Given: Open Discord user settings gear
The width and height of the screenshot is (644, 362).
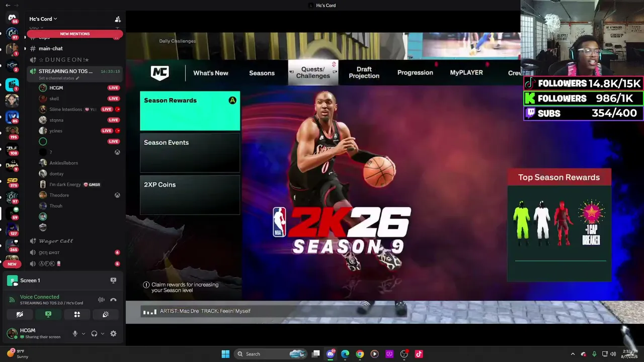Looking at the screenshot, I should pyautogui.click(x=113, y=333).
